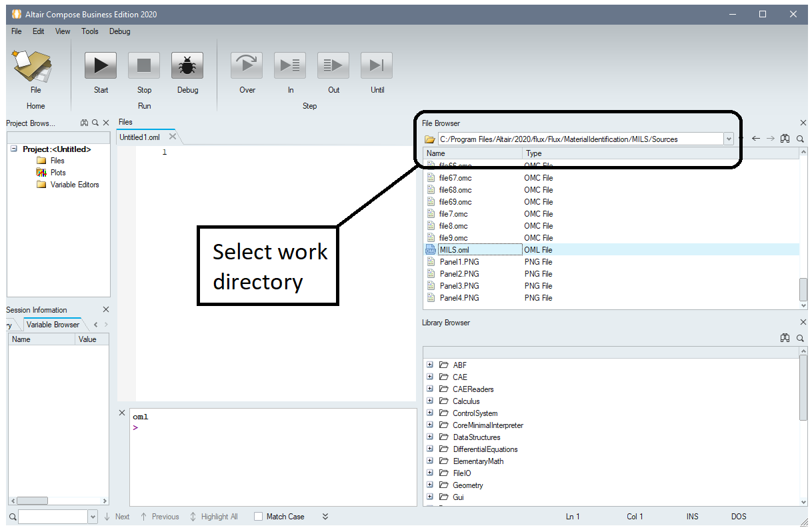Expand the Calculus library folder
This screenshot has height=530, width=812.
430,401
